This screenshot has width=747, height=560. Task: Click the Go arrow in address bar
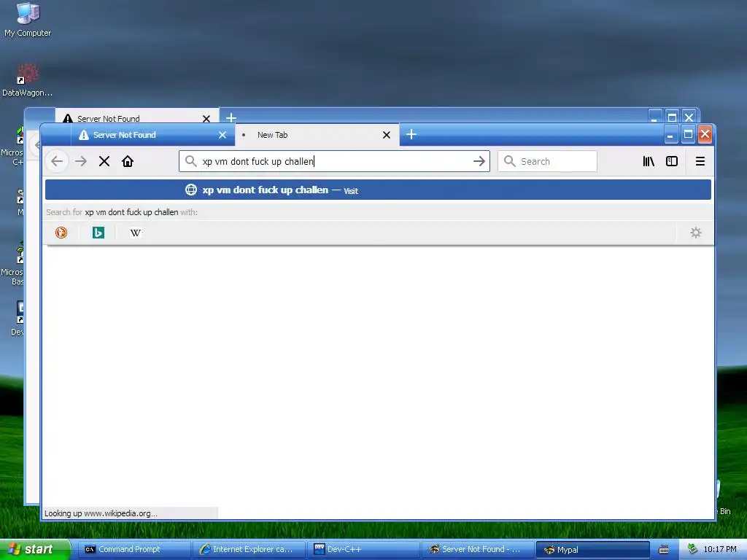coord(479,161)
